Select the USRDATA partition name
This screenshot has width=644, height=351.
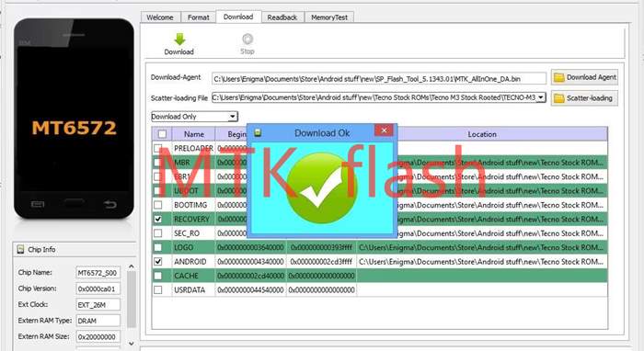(190, 290)
